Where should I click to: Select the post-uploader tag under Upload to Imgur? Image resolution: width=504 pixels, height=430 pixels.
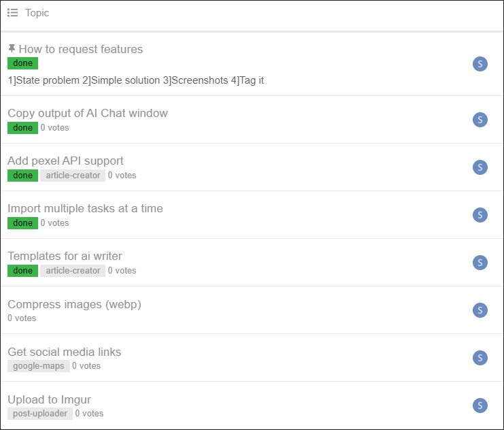point(40,414)
